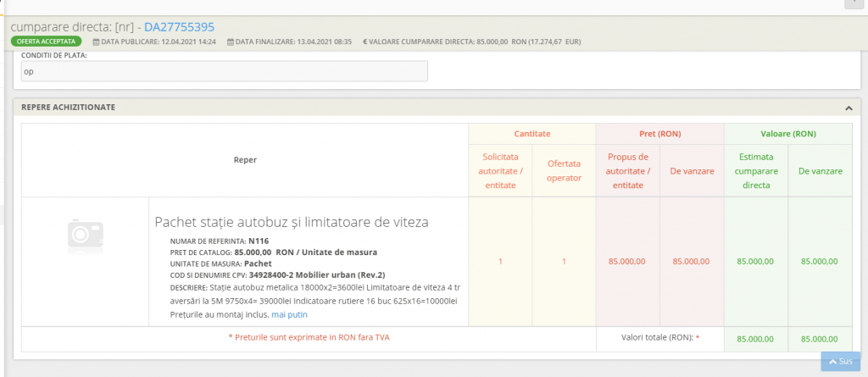Click the calendar icon beside DATA FINALIZARE
This screenshot has height=377, width=868.
(231, 41)
